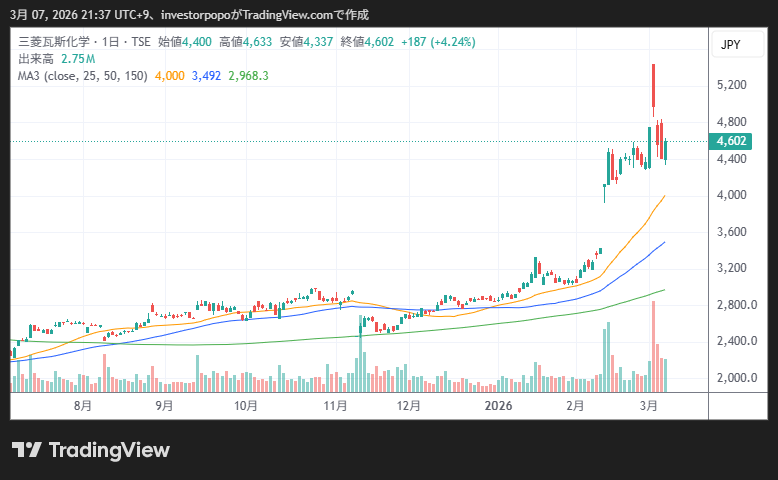Image resolution: width=778 pixels, height=480 pixels.
Task: Click the 出来高 volume indicator label
Action: pos(36,59)
